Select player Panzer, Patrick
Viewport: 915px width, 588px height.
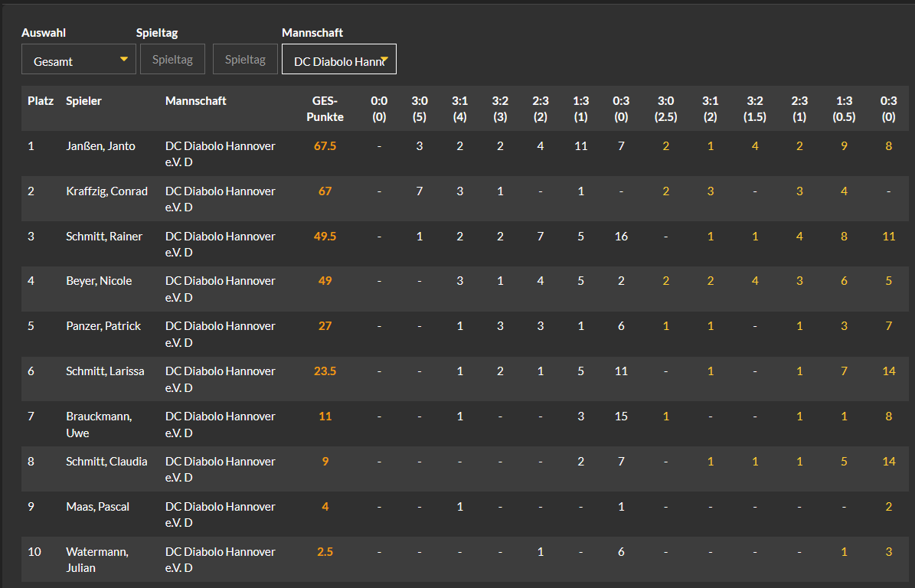[103, 326]
